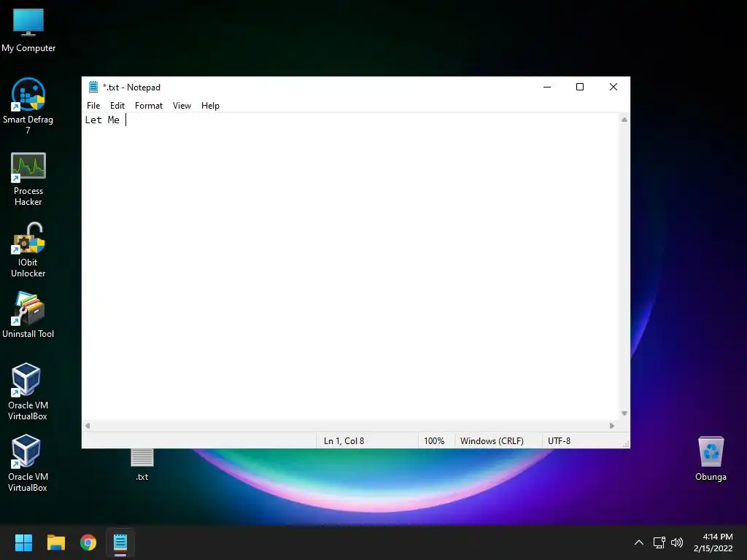Click the Notepad title bar icon
The width and height of the screenshot is (747, 560).
[93, 87]
